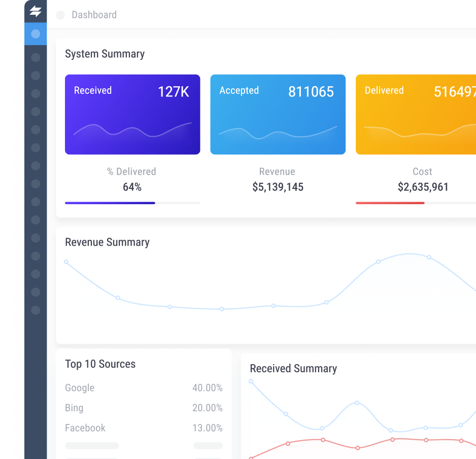Click the sidebar icon directly below the Dashboard icon
The width and height of the screenshot is (476, 459).
click(x=36, y=57)
